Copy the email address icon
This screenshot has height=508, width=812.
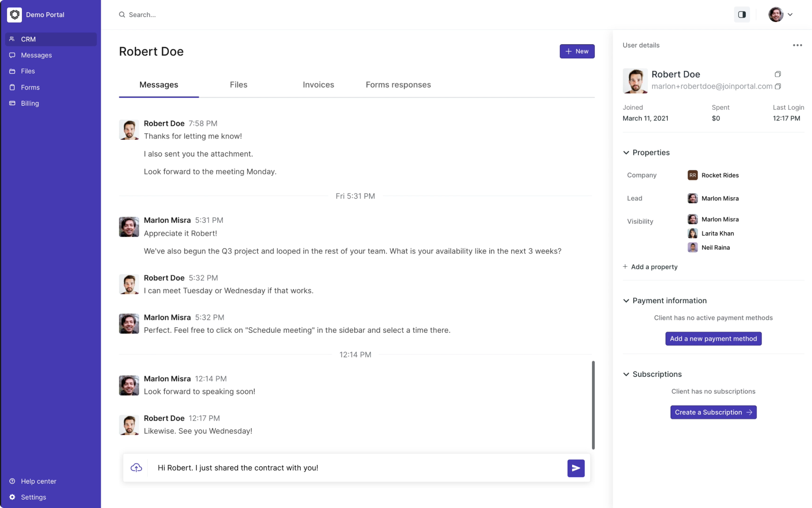point(778,86)
